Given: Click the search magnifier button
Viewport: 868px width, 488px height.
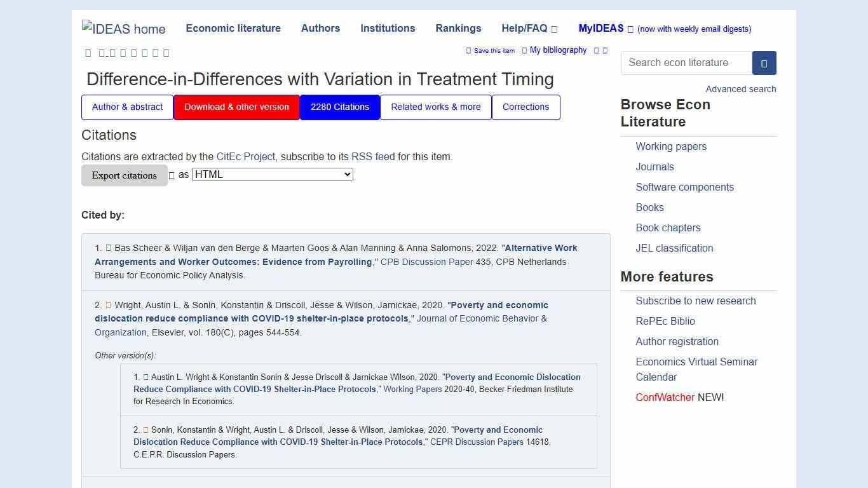Looking at the screenshot, I should coord(764,63).
